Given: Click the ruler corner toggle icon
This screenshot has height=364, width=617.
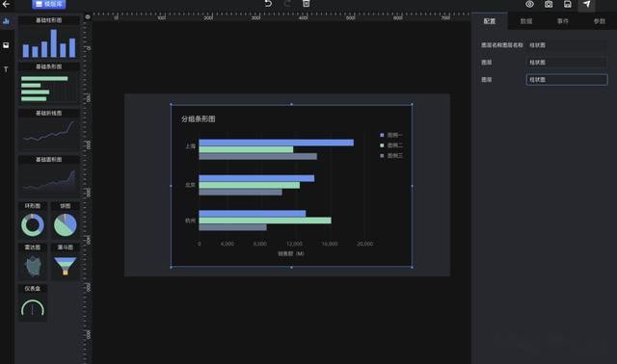Looking at the screenshot, I should [88, 16].
